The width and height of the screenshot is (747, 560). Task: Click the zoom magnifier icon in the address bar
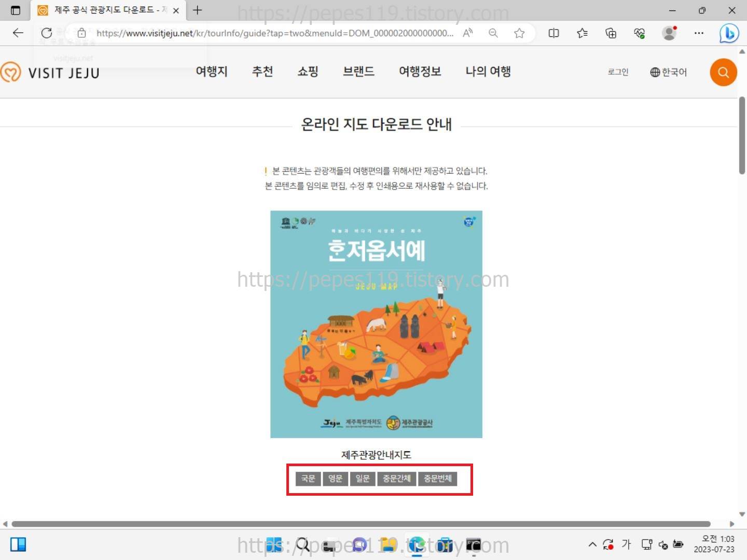493,33
